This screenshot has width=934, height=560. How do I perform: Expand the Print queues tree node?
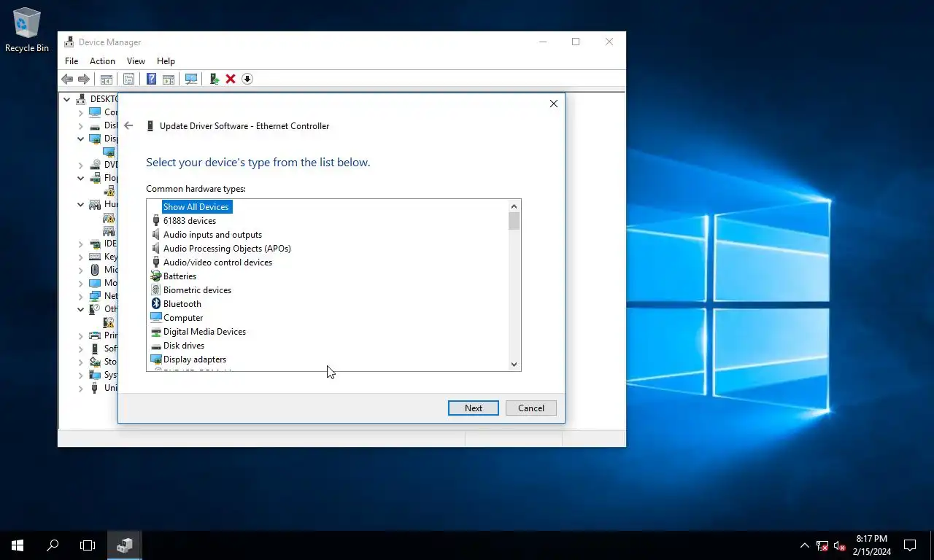(x=81, y=335)
